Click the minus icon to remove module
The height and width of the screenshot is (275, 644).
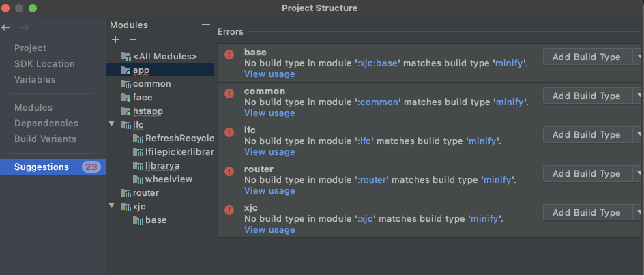[133, 40]
